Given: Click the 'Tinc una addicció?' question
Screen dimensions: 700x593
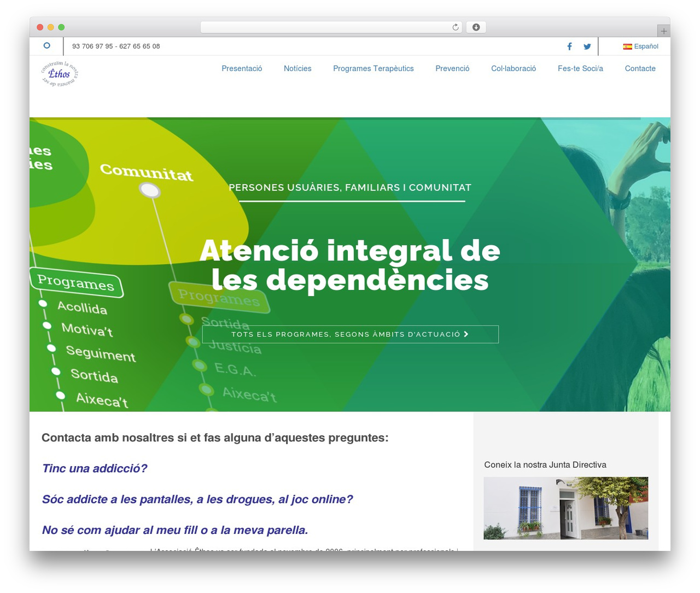Looking at the screenshot, I should click(95, 468).
